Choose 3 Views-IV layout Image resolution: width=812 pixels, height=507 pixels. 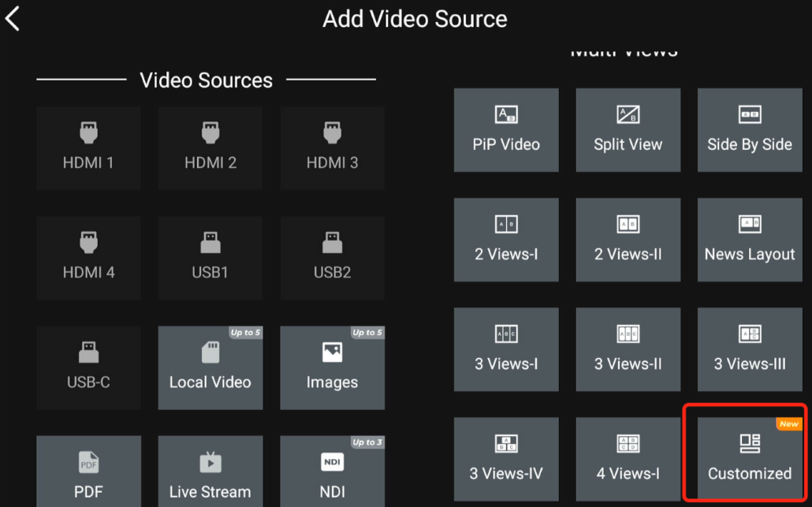pyautogui.click(x=506, y=459)
